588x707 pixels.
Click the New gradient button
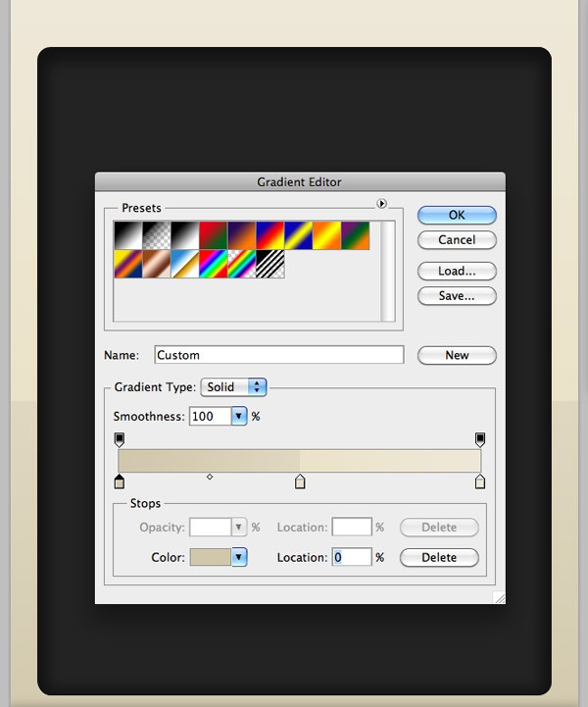point(457,355)
